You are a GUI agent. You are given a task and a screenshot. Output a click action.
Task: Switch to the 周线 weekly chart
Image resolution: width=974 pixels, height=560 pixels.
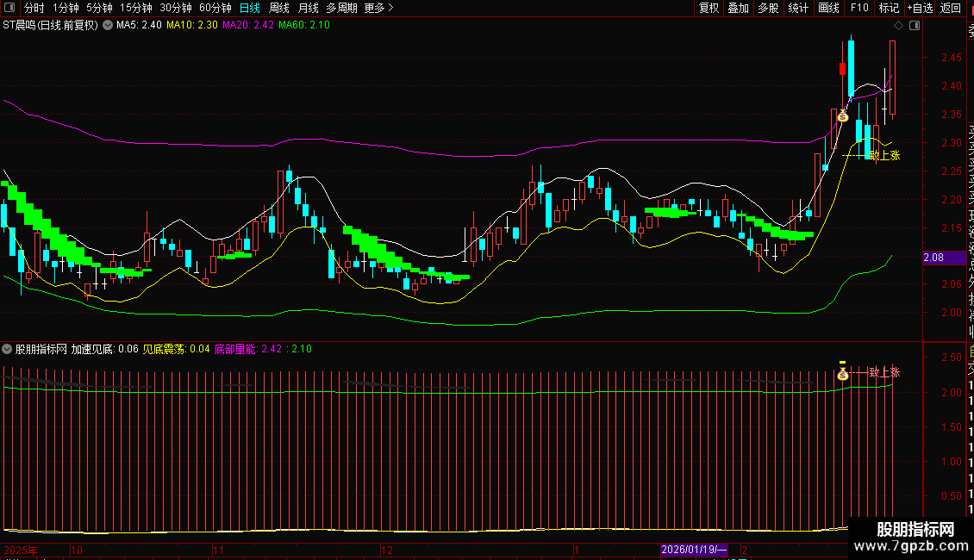pyautogui.click(x=279, y=8)
